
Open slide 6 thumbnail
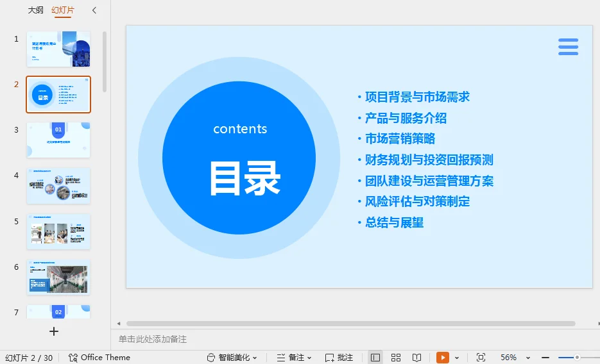58,277
